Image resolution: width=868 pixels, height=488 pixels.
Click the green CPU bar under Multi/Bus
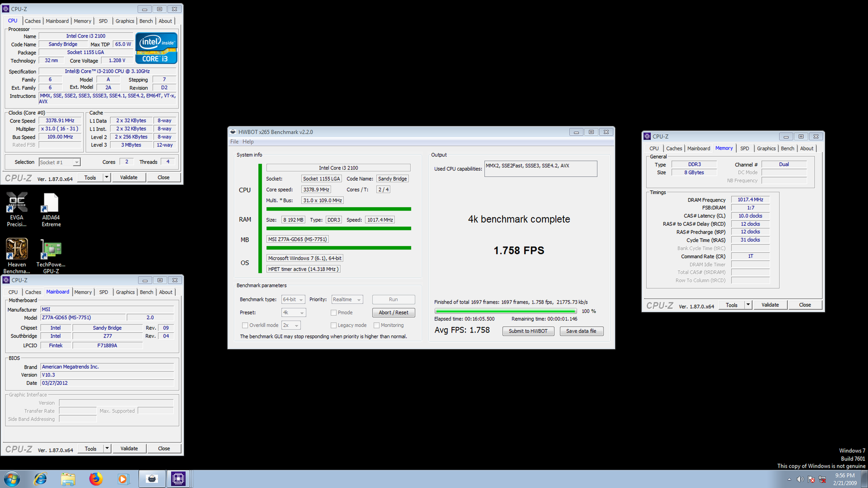coord(339,209)
